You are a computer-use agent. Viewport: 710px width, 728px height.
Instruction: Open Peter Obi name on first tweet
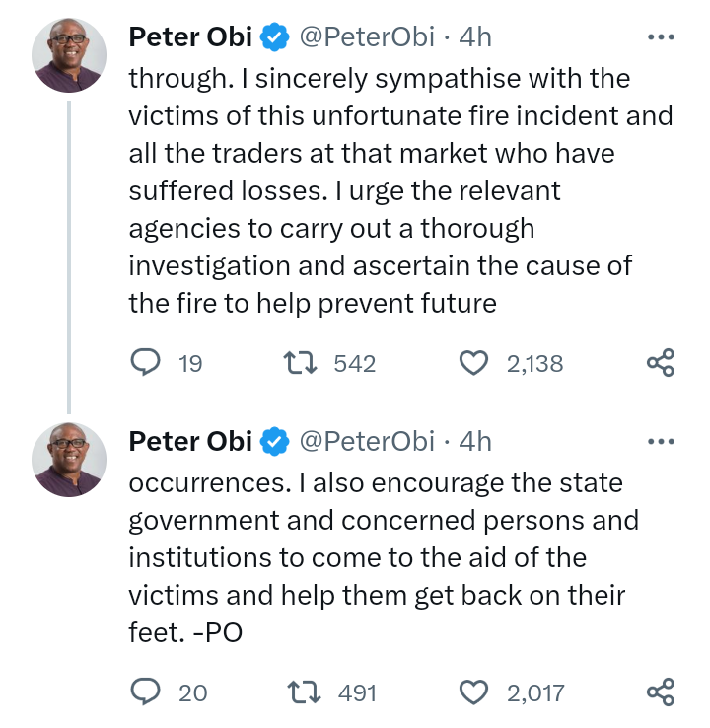click(190, 37)
